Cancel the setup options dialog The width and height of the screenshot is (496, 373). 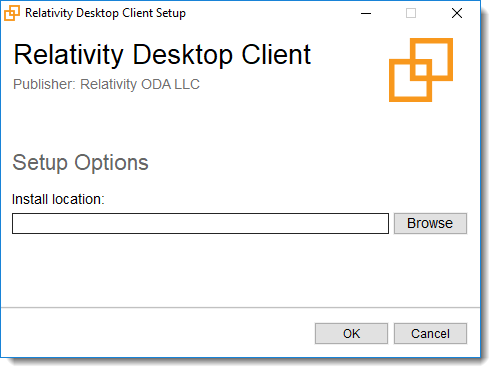(x=430, y=333)
